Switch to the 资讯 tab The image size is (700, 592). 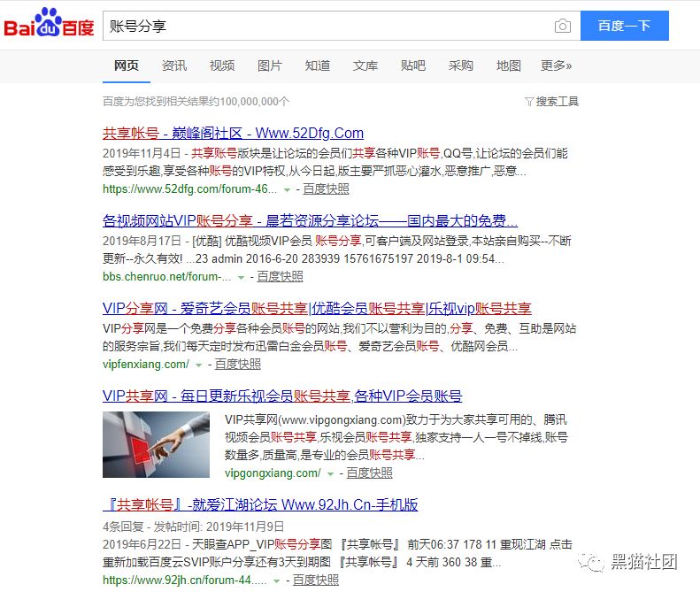tap(174, 65)
